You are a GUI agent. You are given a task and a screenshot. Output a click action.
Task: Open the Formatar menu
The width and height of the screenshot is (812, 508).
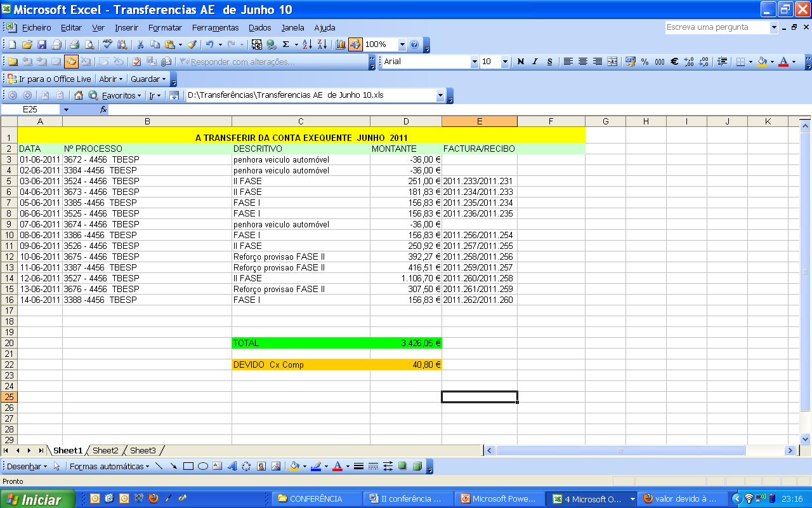[x=165, y=27]
